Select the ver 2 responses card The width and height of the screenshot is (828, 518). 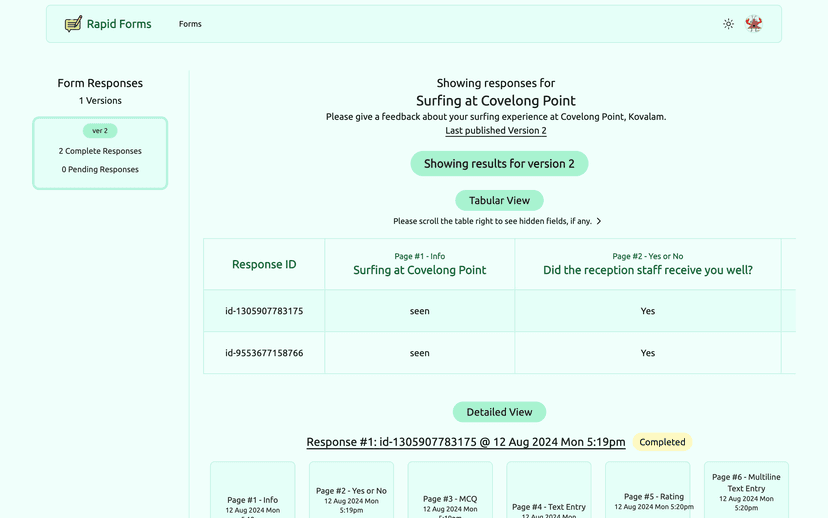100,153
